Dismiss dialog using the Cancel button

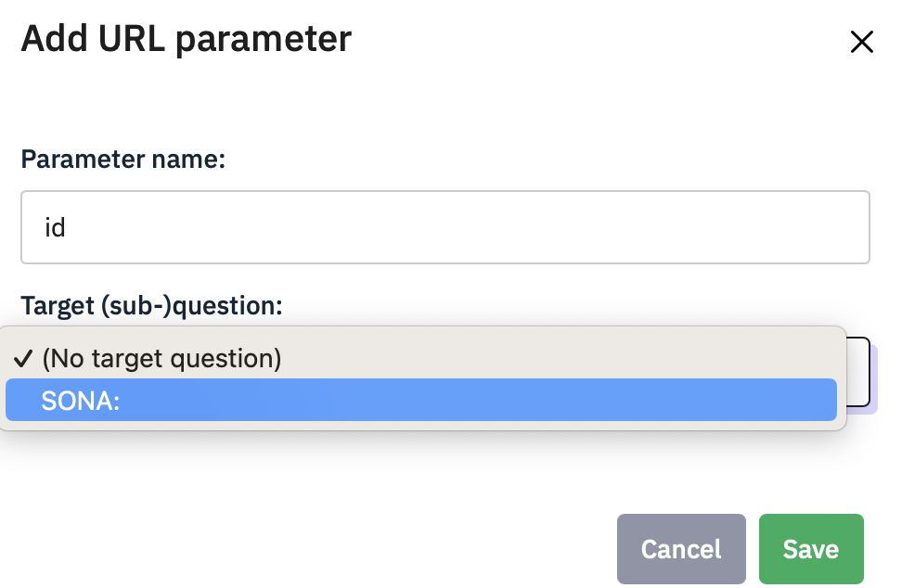[x=681, y=549]
